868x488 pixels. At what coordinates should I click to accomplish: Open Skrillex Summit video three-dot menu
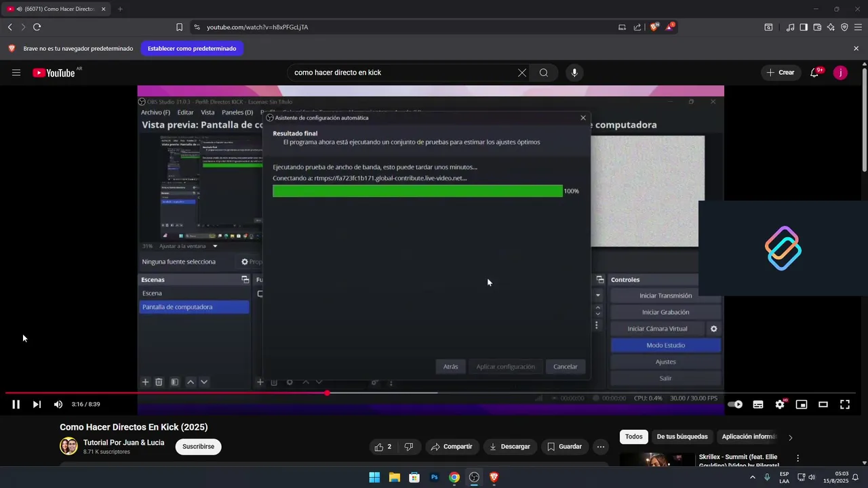[798, 458]
